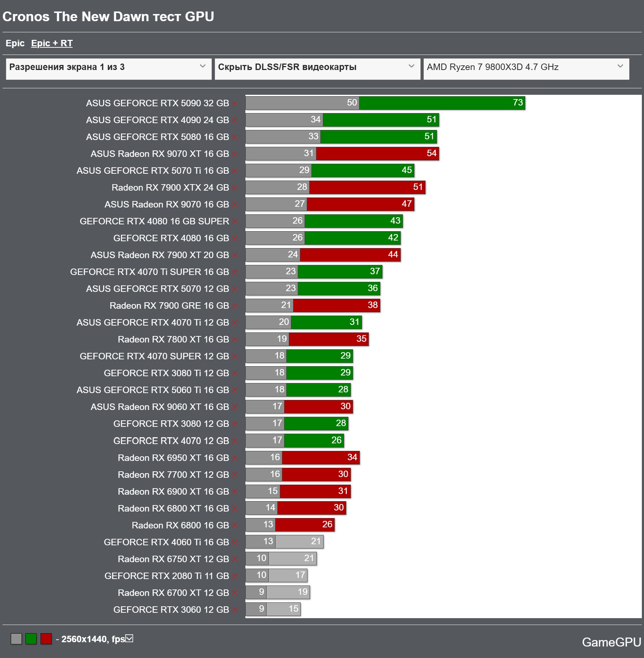Screen dimensions: 644x658
Task: Remove Radeon RX 7900 GRE 16 GB row
Action: pyautogui.click(x=235, y=306)
